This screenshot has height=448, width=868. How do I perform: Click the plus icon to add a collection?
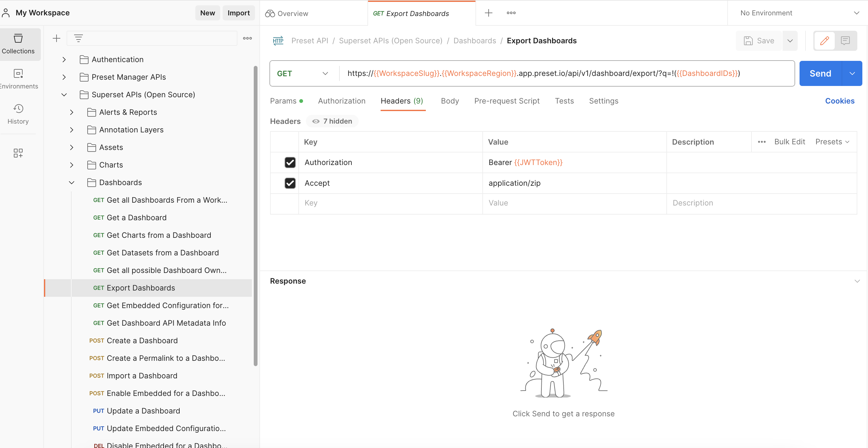pos(56,38)
